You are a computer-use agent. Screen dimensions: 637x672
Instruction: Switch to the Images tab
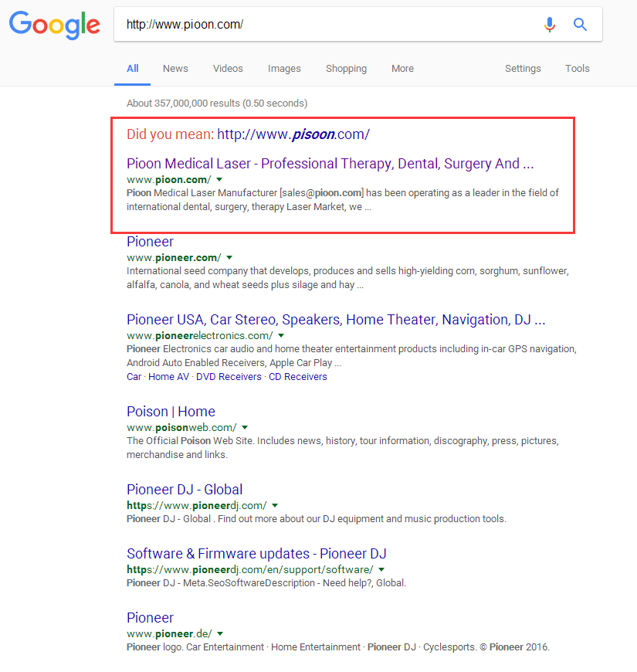tap(284, 69)
